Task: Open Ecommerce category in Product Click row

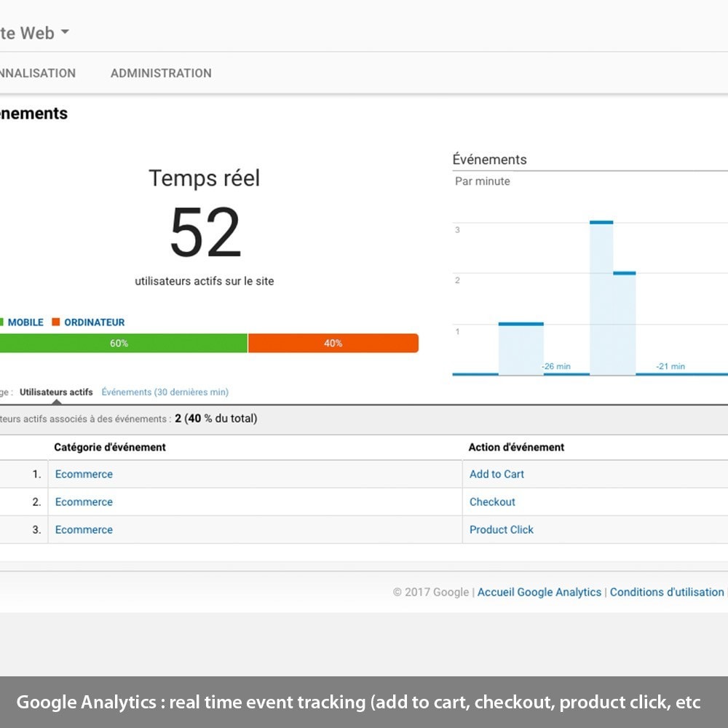Action: coord(84,530)
